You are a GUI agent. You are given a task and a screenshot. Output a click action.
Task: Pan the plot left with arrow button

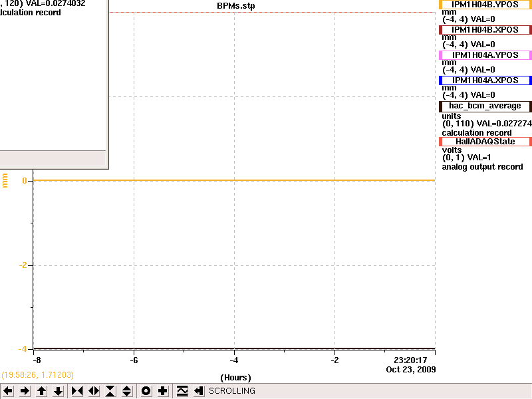click(x=8, y=391)
